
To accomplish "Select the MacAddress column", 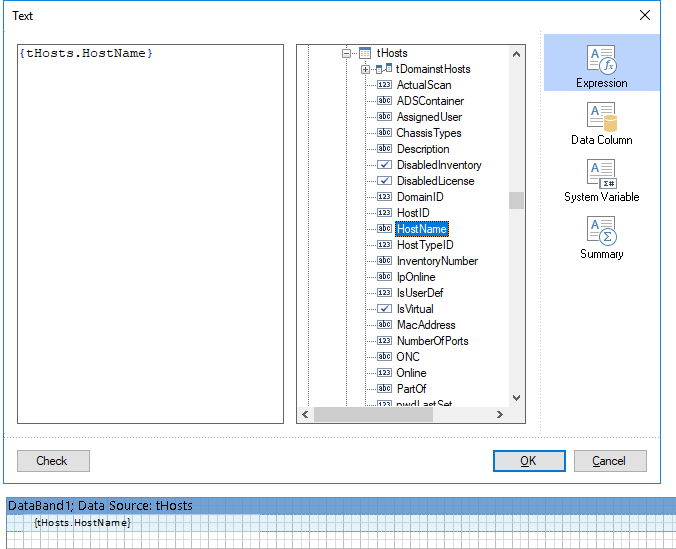I will tap(426, 325).
